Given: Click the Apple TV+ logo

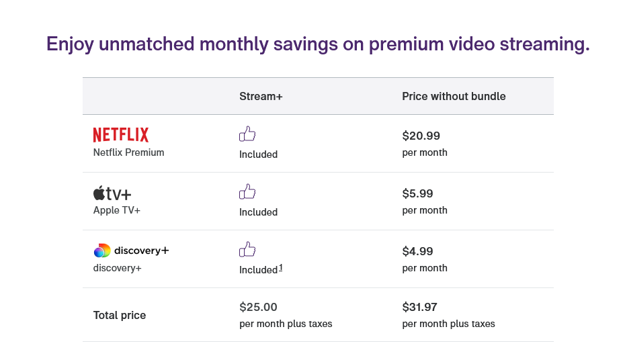Looking at the screenshot, I should tap(112, 193).
